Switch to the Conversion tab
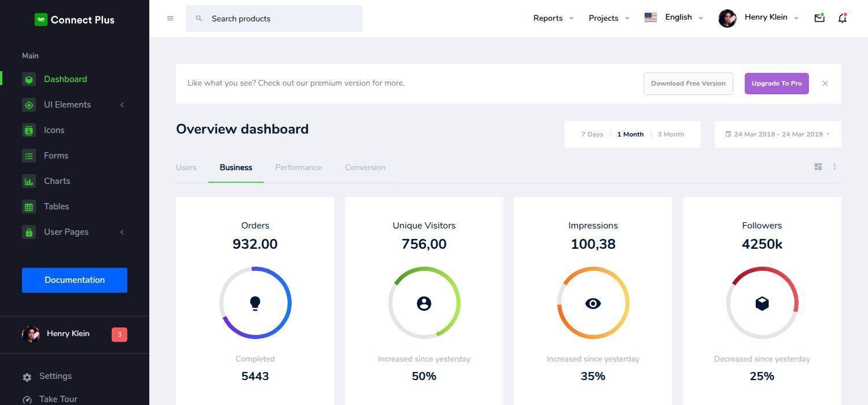Screen dimensions: 868x405 [365, 167]
